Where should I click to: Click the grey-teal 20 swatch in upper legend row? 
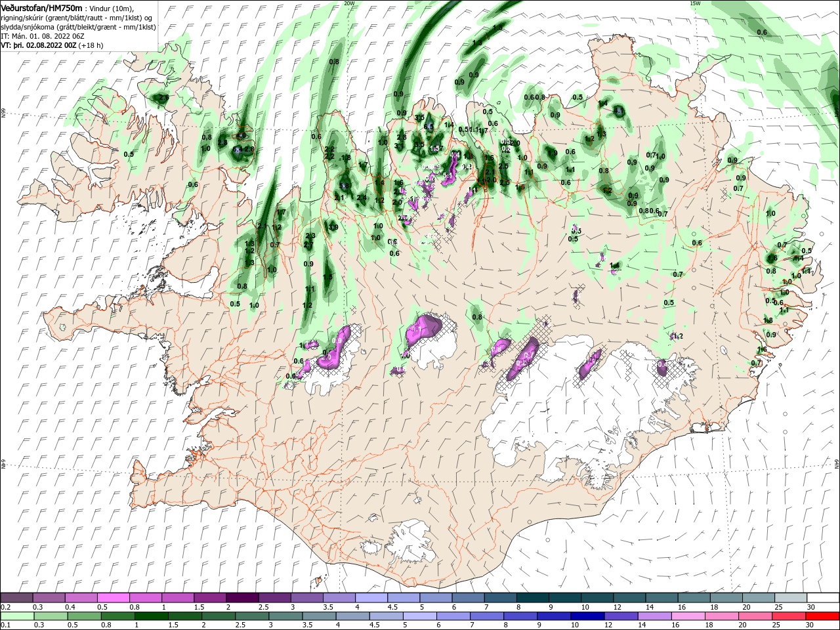(x=757, y=598)
